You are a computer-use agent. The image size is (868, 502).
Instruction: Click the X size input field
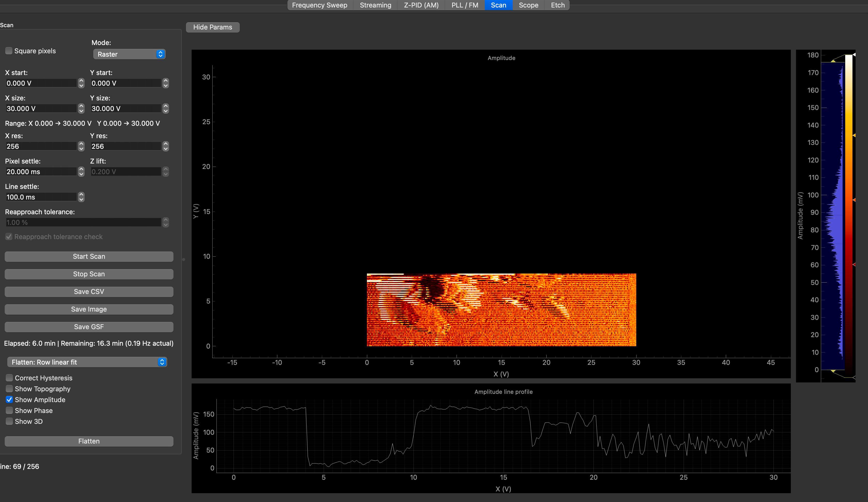(x=41, y=108)
